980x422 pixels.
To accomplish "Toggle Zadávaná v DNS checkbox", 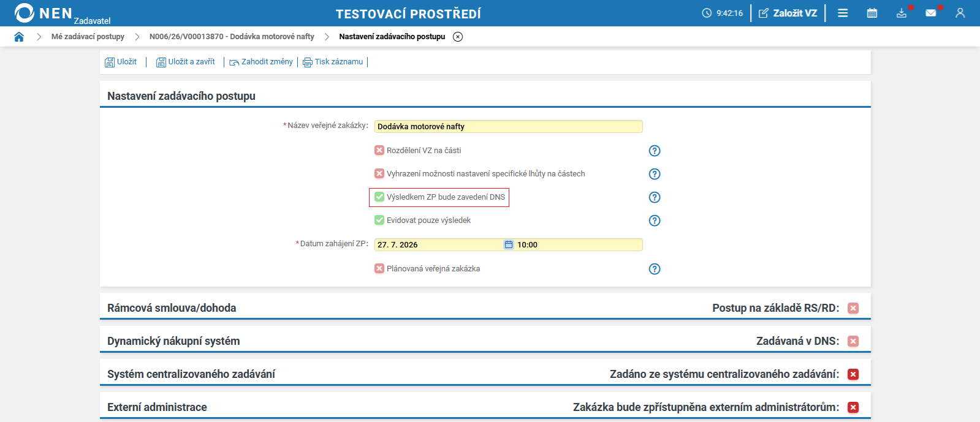I will point(853,341).
